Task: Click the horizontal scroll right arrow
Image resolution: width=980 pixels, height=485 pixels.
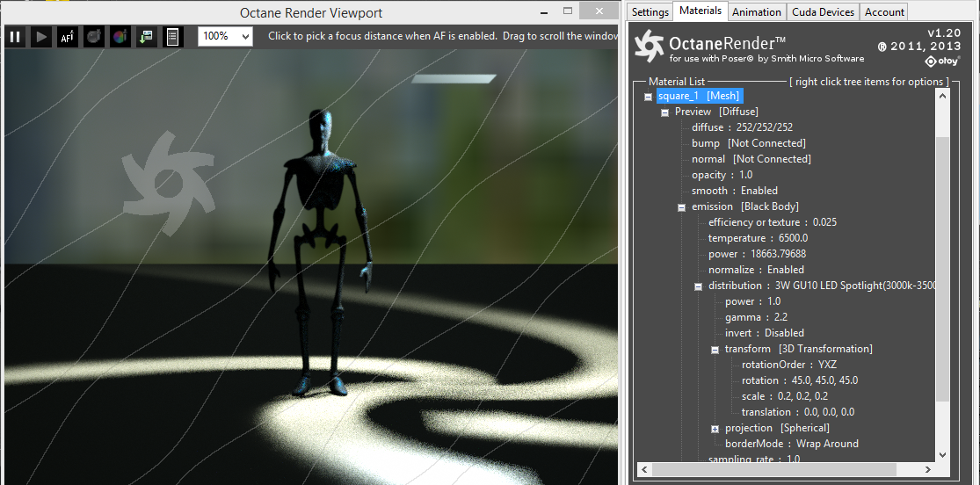Action: (x=928, y=469)
